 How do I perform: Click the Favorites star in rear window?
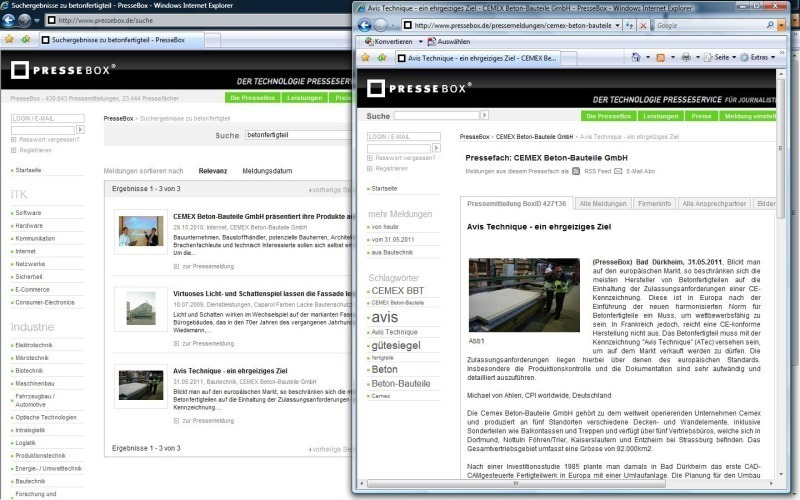click(x=9, y=39)
